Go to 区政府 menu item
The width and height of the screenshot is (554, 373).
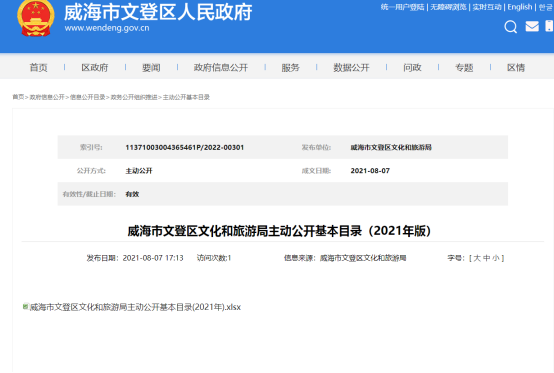pyautogui.click(x=95, y=67)
